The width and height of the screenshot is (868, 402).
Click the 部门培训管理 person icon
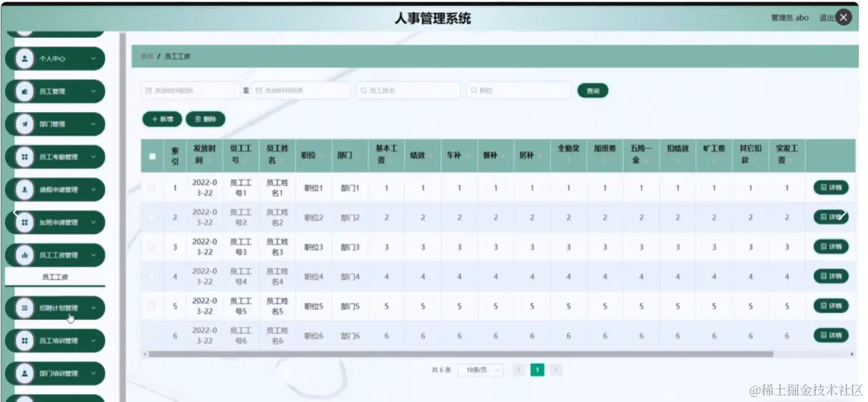(25, 373)
